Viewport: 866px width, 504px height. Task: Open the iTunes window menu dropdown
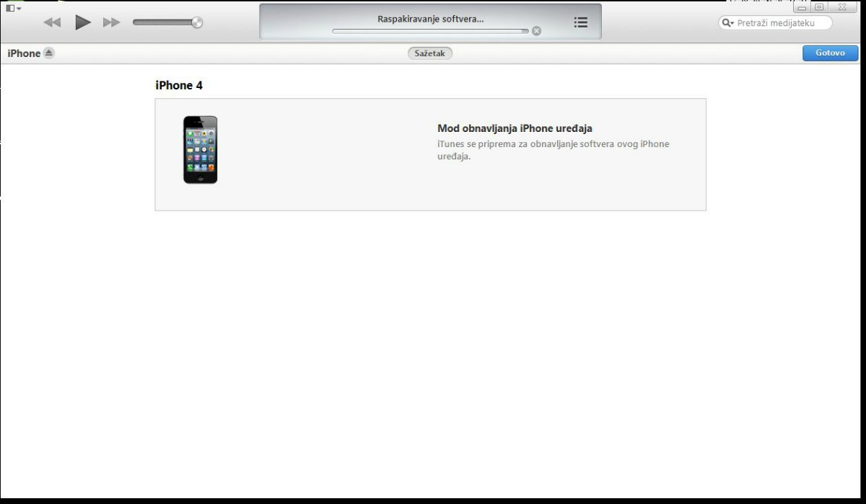click(x=13, y=8)
